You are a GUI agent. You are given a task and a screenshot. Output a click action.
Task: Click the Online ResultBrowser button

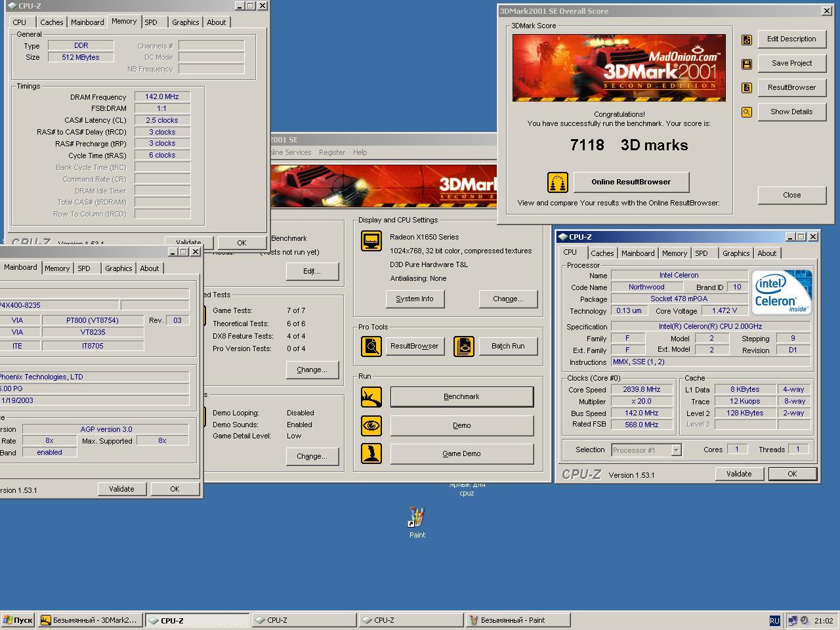(x=631, y=182)
